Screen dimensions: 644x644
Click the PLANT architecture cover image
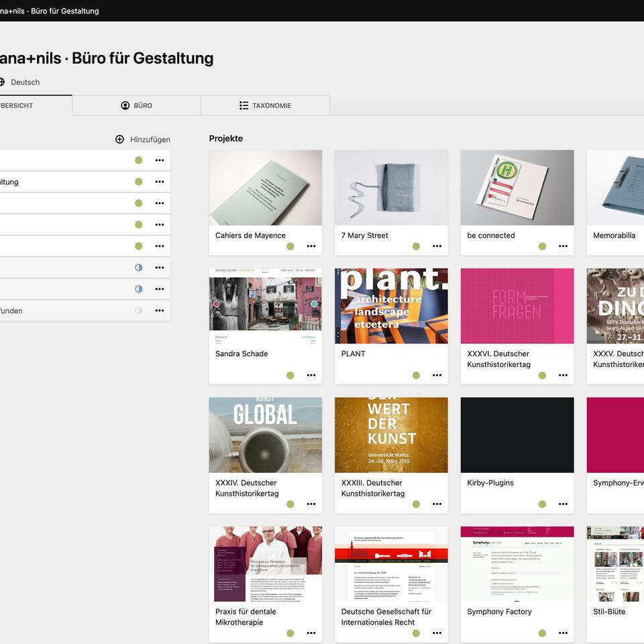coord(391,306)
